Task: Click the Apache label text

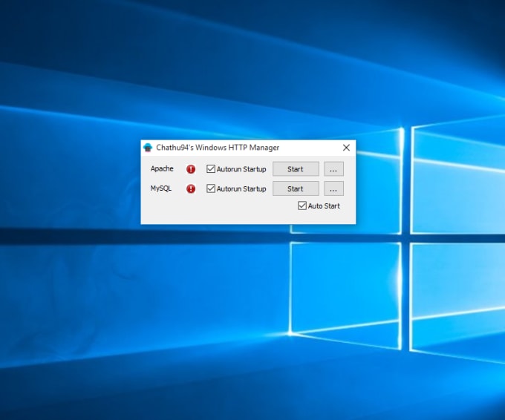Action: 162,168
